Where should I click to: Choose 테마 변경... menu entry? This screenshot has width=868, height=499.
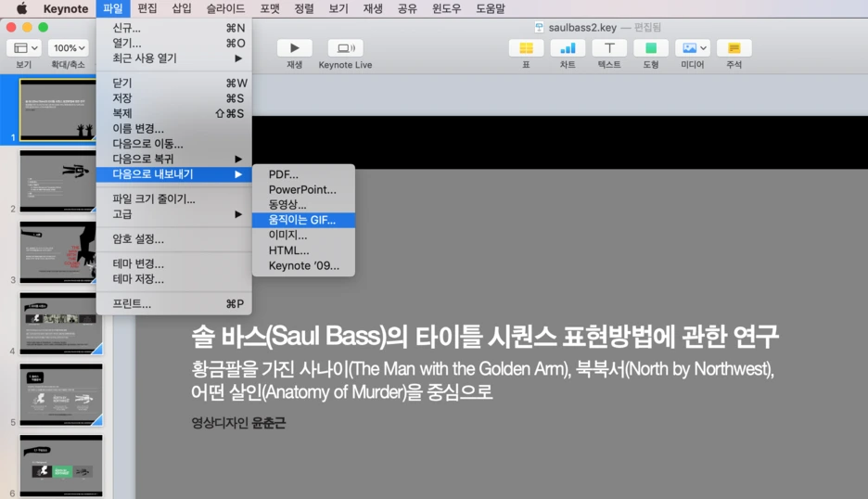point(173,264)
